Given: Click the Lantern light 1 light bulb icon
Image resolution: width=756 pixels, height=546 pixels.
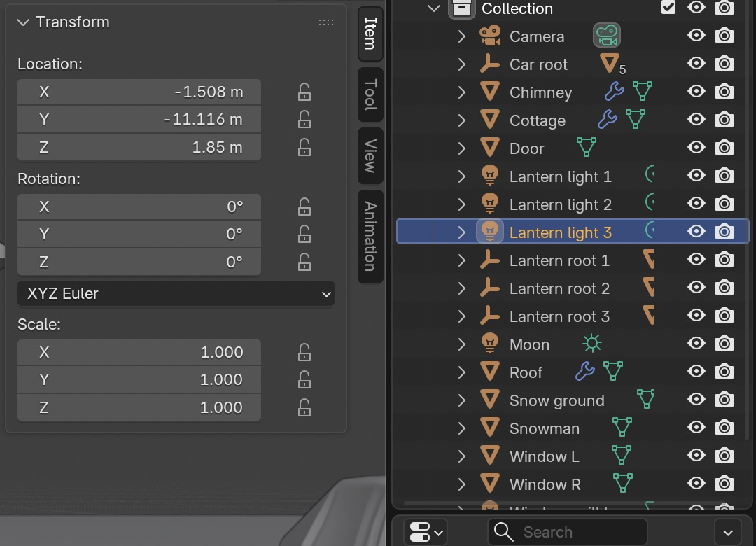Looking at the screenshot, I should click(x=490, y=176).
